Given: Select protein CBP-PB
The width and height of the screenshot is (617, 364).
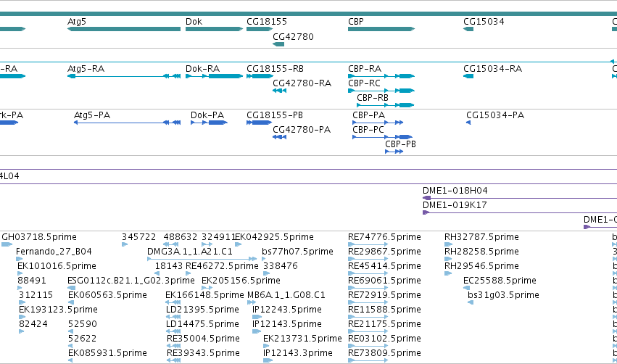Looking at the screenshot, I should (x=394, y=152).
